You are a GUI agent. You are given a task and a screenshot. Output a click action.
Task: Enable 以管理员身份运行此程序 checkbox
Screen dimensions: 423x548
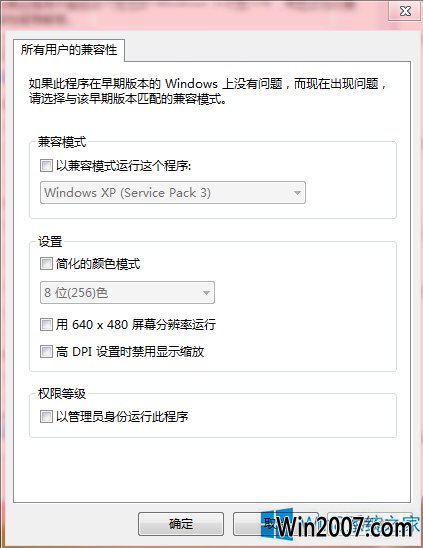(46, 416)
